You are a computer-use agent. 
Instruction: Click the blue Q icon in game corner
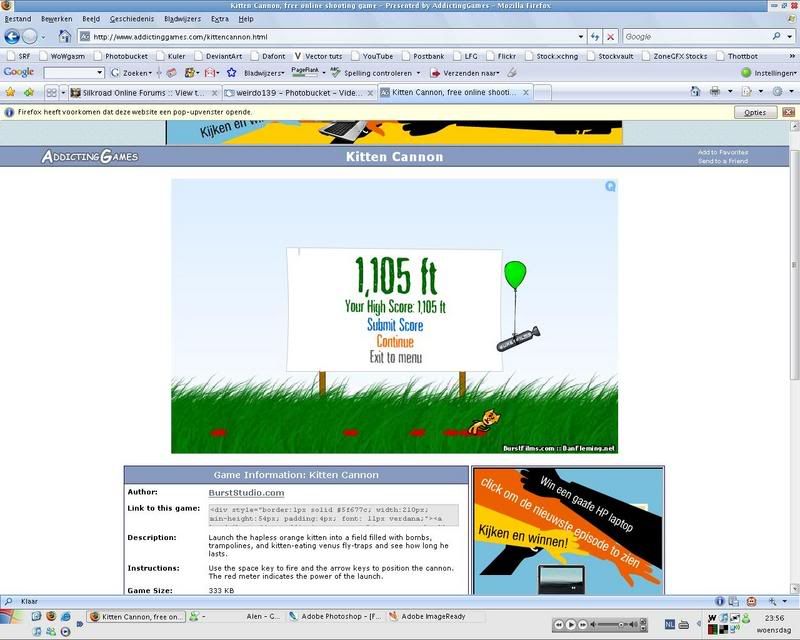pos(610,186)
